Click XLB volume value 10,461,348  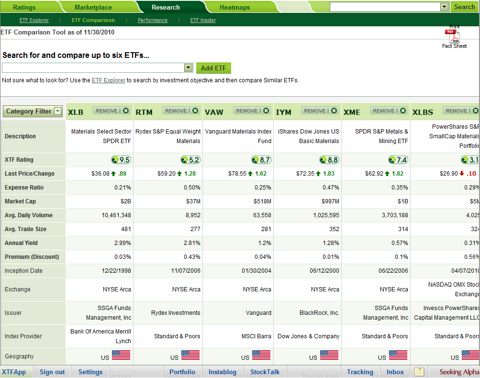(x=116, y=215)
